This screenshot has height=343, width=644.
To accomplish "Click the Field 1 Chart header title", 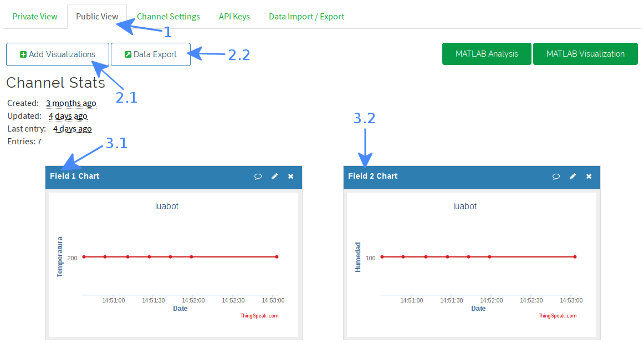I will coord(75,176).
